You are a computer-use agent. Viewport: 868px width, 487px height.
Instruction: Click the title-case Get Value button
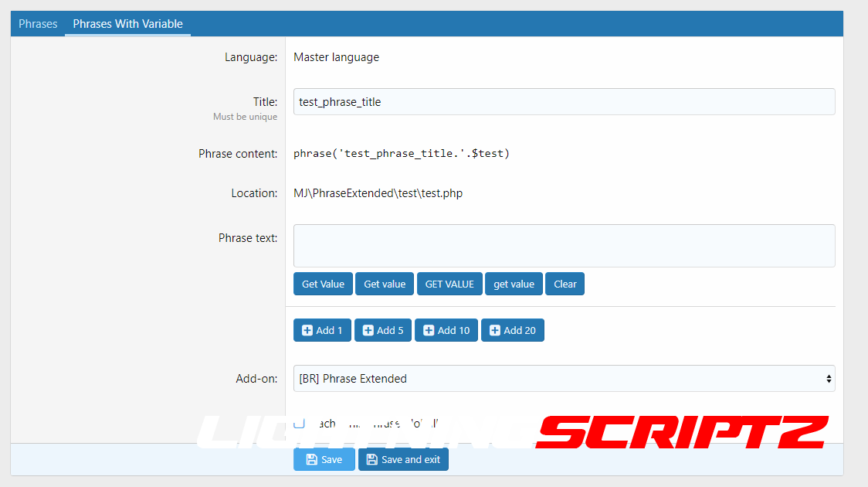click(323, 284)
